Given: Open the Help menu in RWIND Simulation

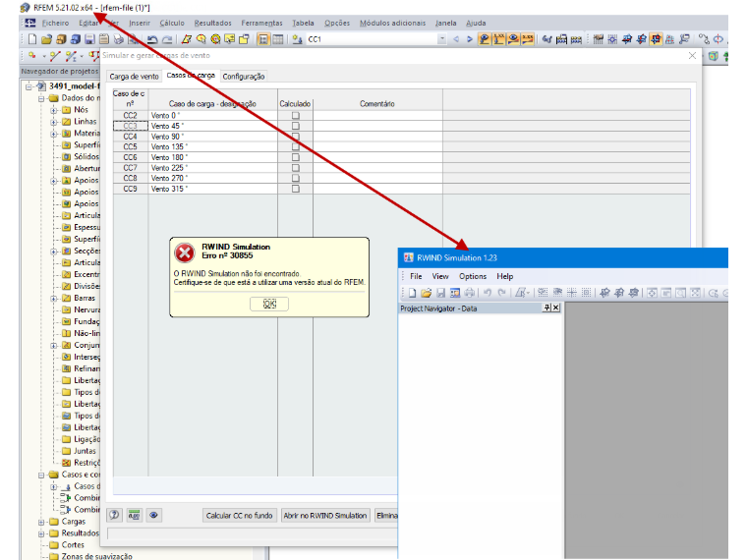Looking at the screenshot, I should coord(504,276).
